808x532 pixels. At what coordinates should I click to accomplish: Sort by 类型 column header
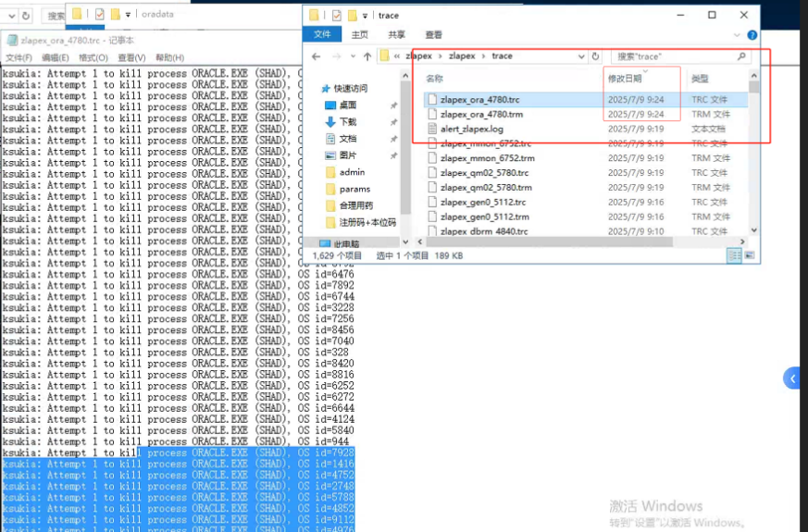pos(700,79)
